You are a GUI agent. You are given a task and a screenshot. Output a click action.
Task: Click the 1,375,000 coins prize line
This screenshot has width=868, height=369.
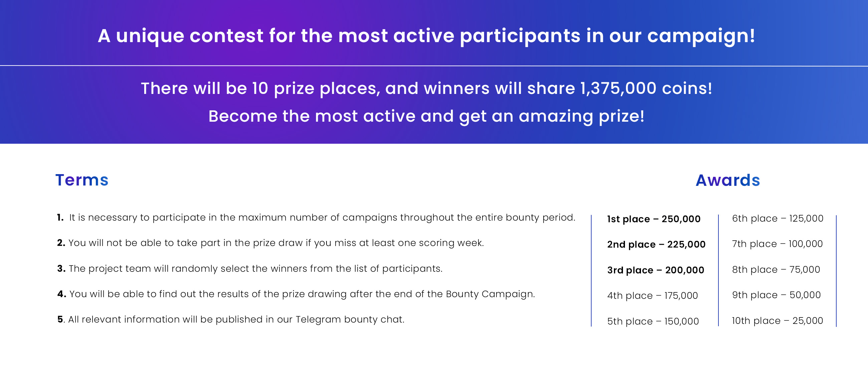point(427,89)
